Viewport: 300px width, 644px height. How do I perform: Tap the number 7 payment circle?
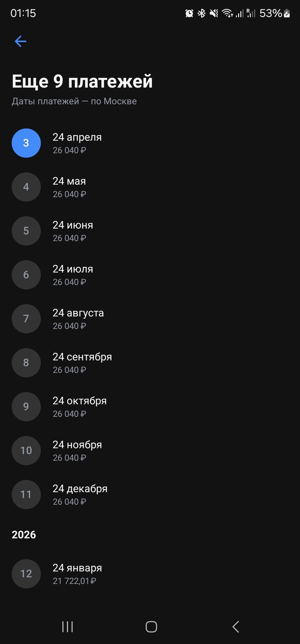pos(26,319)
